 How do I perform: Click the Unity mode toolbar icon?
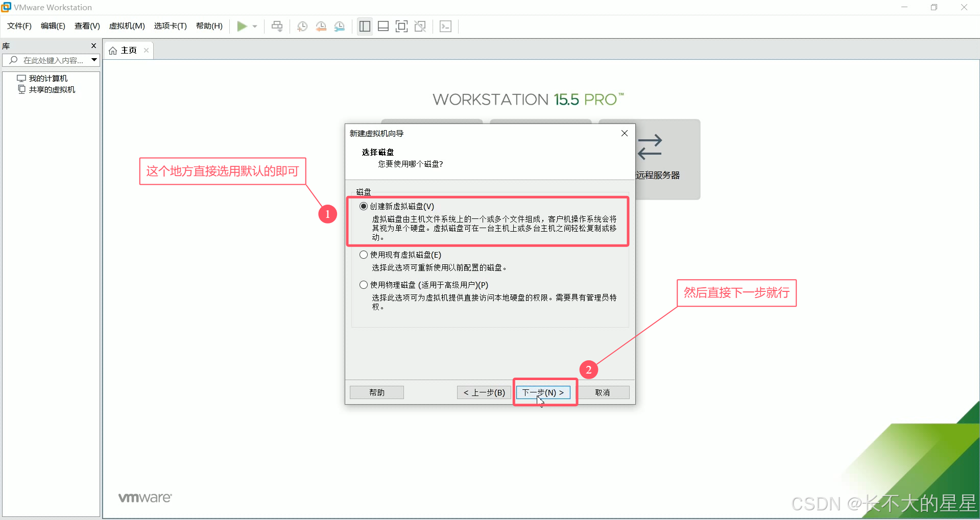click(420, 27)
